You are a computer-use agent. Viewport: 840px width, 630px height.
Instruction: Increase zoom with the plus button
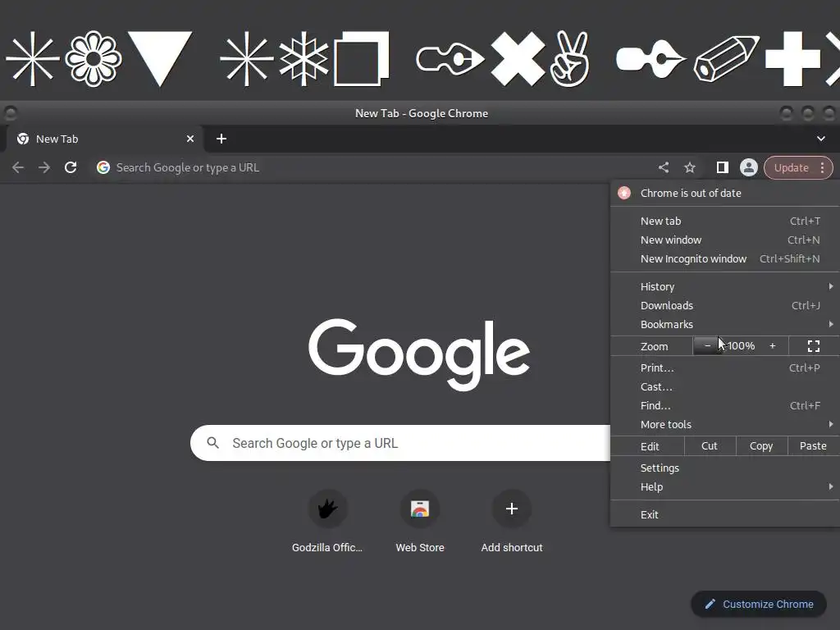point(773,346)
